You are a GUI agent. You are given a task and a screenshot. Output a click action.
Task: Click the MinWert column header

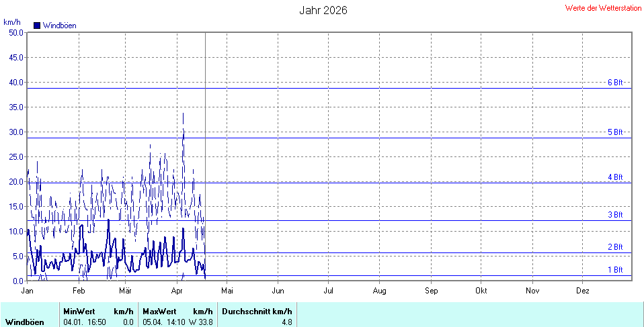pos(79,312)
